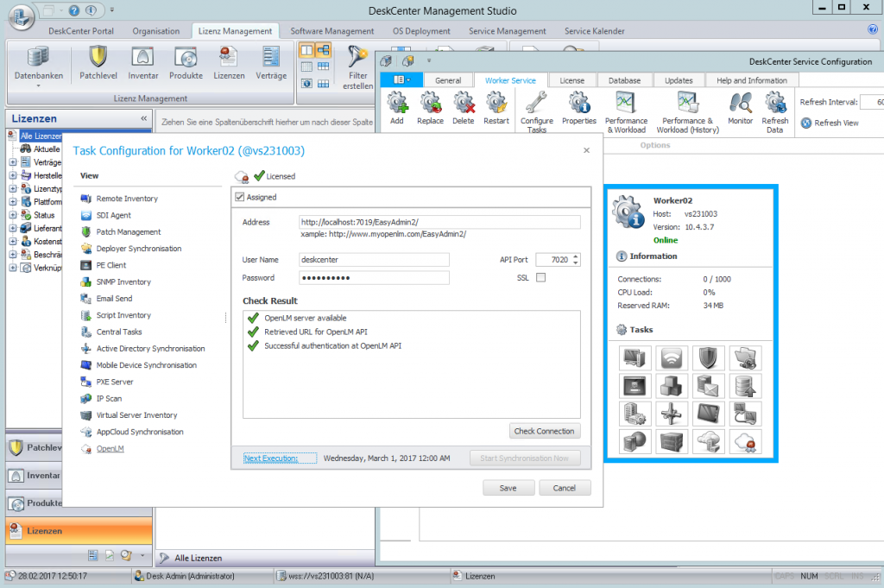Click the Refresh Data icon
This screenshot has height=588, width=884.
pyautogui.click(x=775, y=104)
